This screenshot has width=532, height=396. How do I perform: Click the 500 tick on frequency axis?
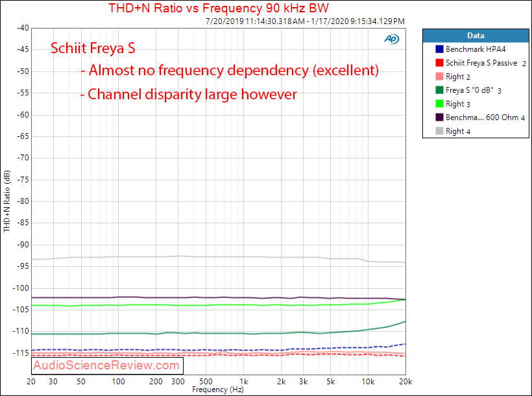(x=206, y=382)
